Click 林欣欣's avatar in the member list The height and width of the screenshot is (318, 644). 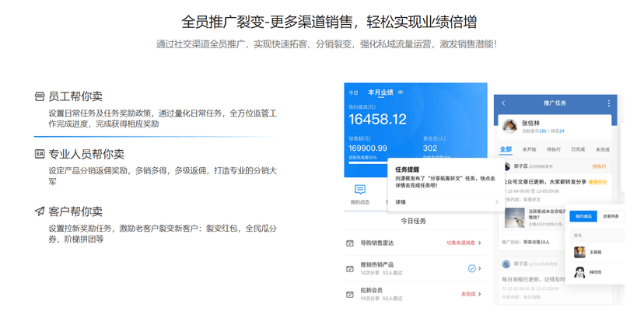579,272
